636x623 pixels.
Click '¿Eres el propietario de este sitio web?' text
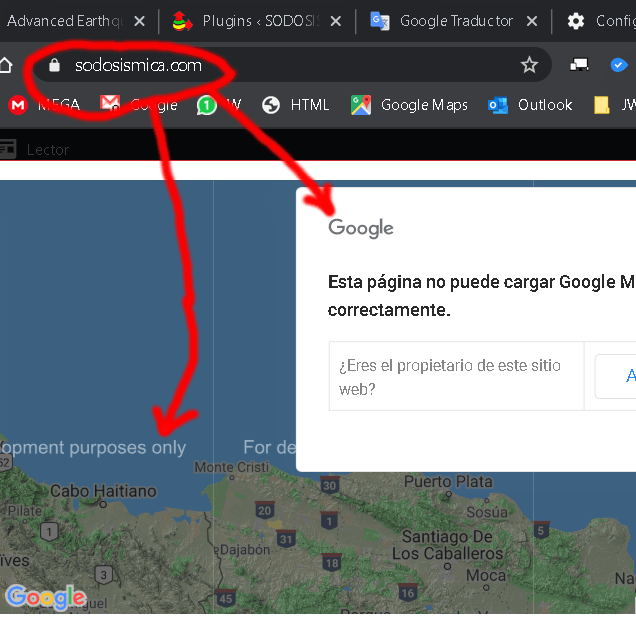click(449, 377)
